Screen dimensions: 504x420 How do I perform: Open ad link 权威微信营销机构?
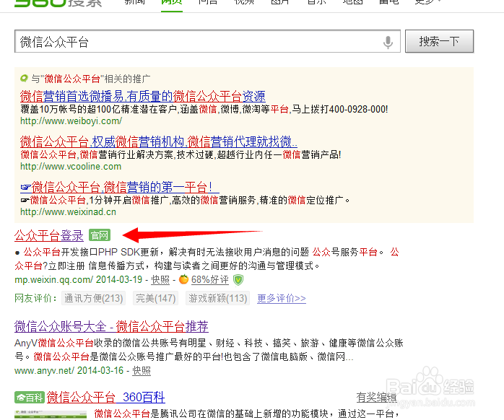click(x=159, y=141)
